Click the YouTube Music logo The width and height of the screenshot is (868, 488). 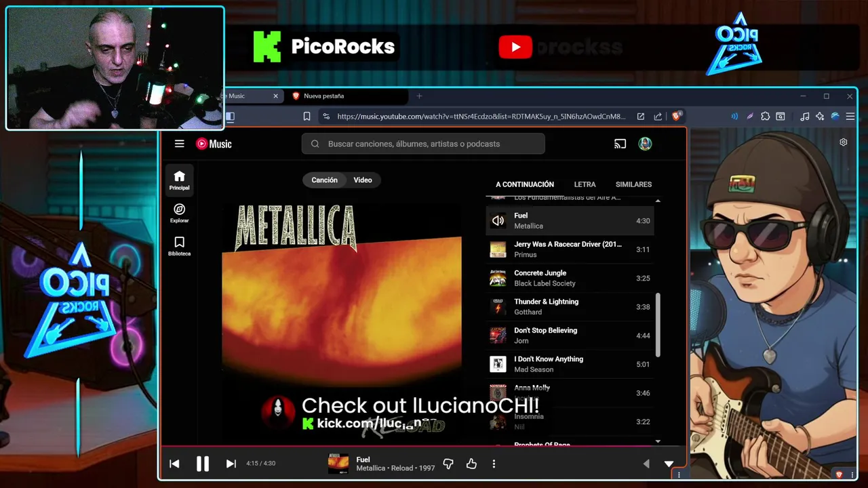[214, 144]
